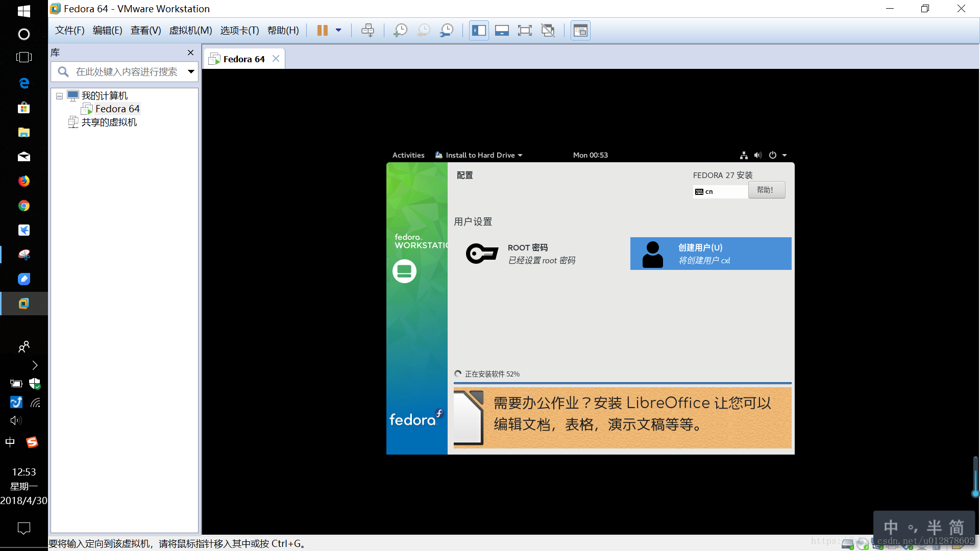980x551 pixels.
Task: Pause the virtual machine
Action: pos(322,31)
